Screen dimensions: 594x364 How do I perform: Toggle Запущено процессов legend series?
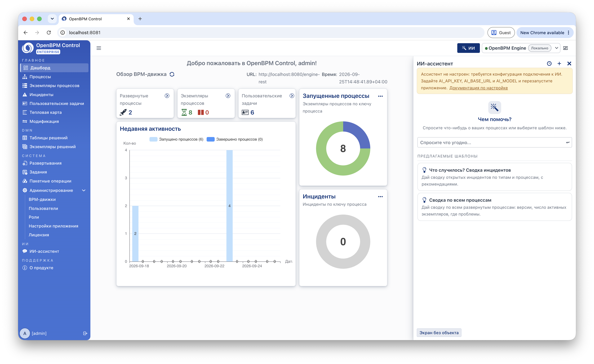pos(176,139)
